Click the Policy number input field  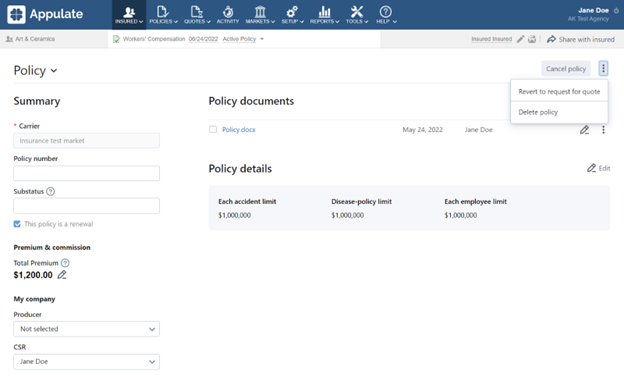pos(86,173)
